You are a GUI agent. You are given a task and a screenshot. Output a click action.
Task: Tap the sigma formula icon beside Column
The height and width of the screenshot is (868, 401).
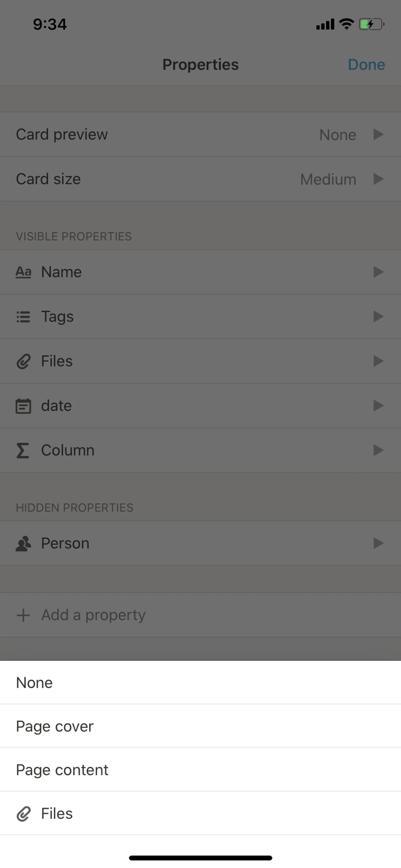click(x=23, y=451)
